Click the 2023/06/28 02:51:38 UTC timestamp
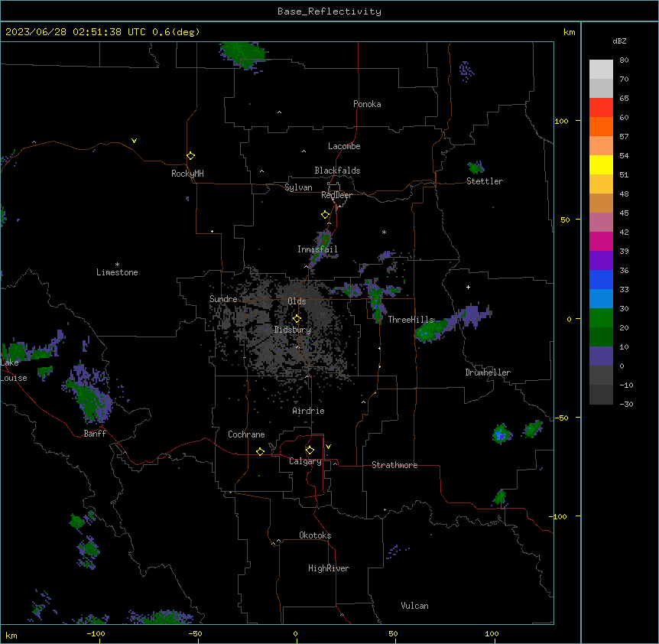The image size is (659, 644). point(75,32)
